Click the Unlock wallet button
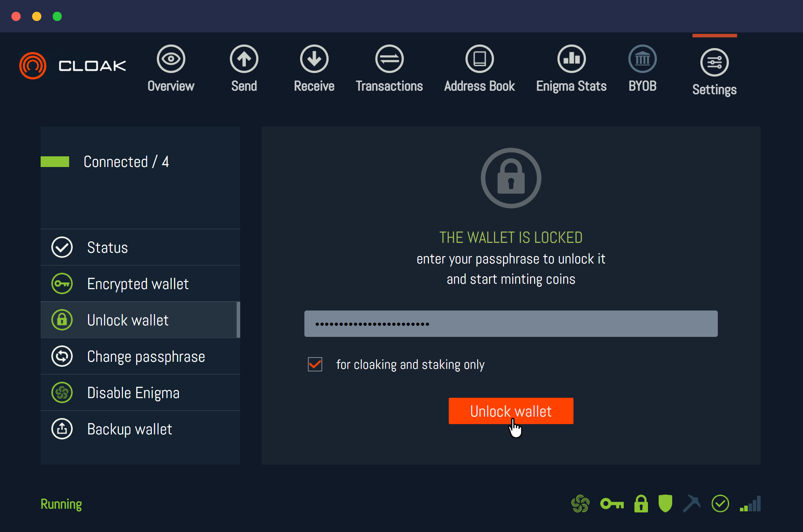 (510, 411)
